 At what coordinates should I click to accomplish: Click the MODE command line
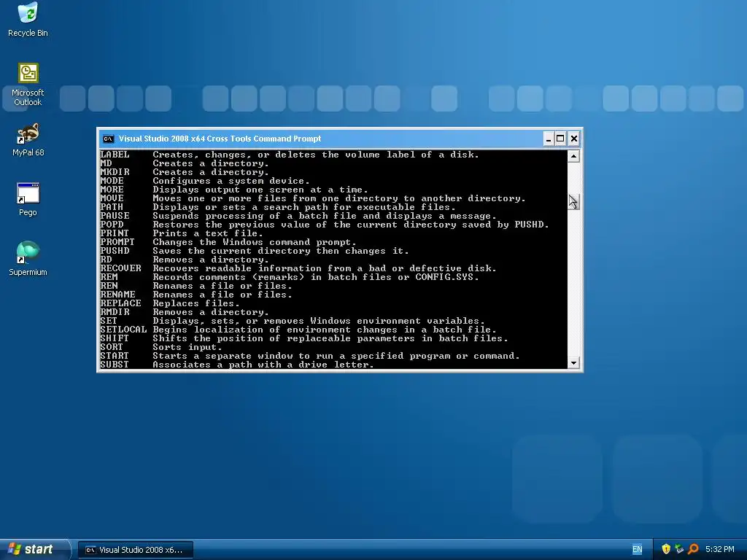205,181
